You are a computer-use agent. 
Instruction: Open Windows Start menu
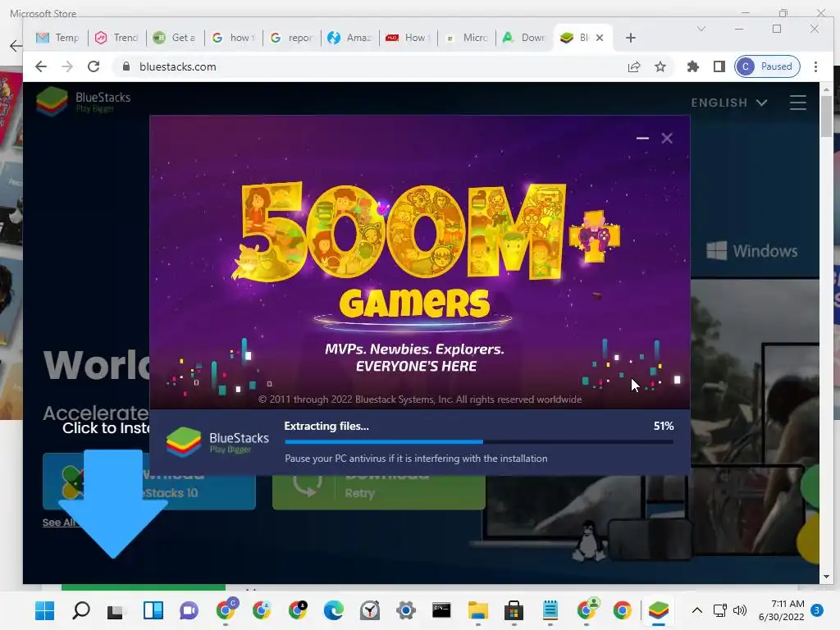click(x=44, y=610)
